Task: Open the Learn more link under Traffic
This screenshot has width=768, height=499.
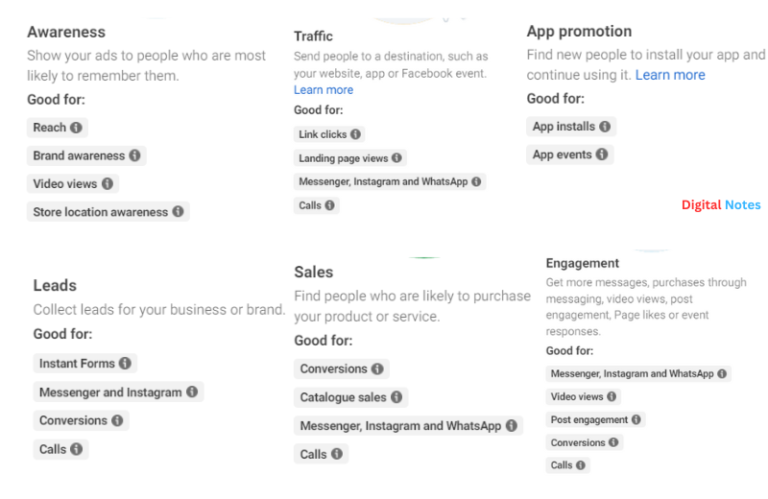Action: pos(323,90)
